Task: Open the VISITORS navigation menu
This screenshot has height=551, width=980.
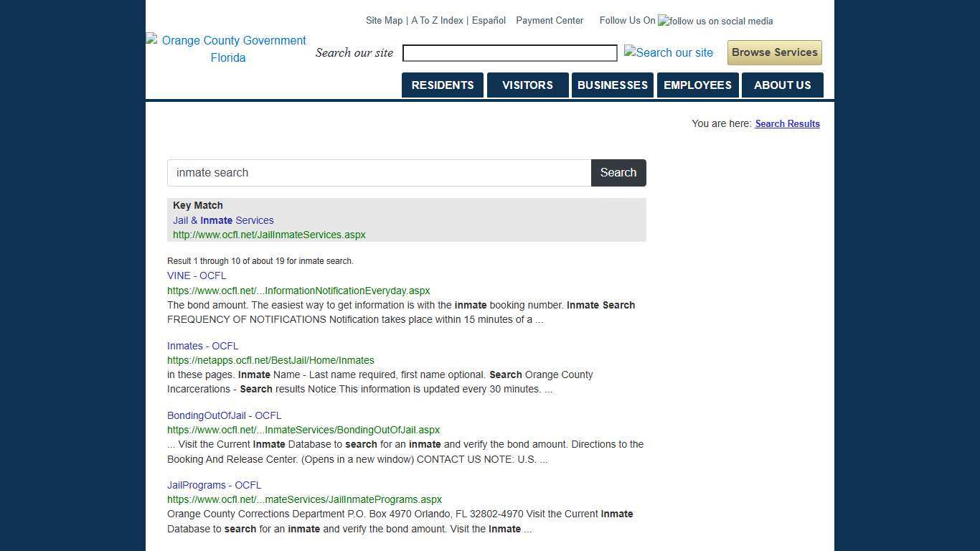Action: (x=527, y=85)
